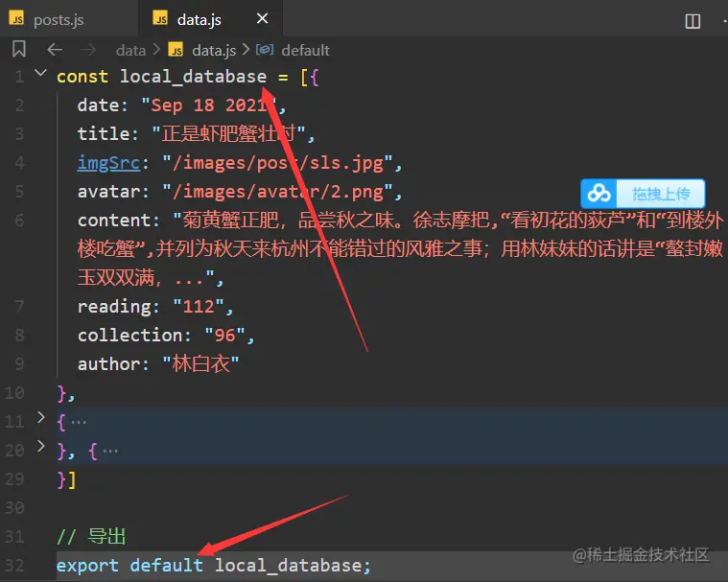Click the default keyword on line 32
Image resolution: width=728 pixels, height=582 pixels.
(167, 566)
